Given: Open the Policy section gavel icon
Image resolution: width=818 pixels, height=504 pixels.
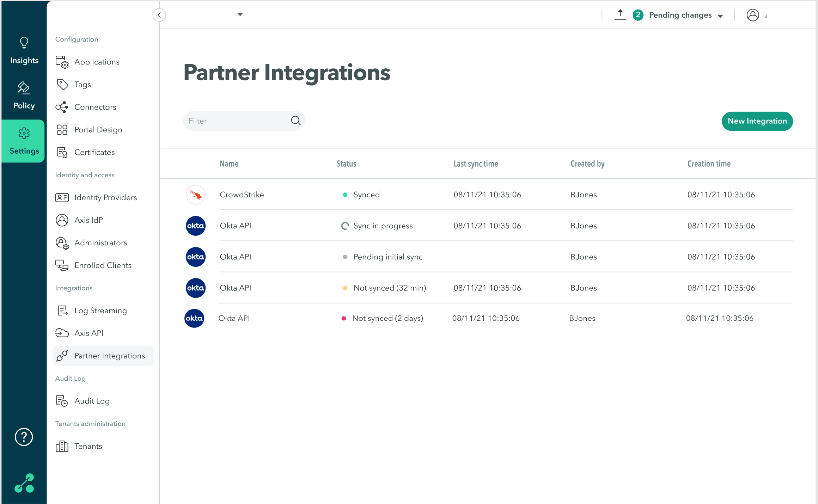Looking at the screenshot, I should [x=24, y=88].
